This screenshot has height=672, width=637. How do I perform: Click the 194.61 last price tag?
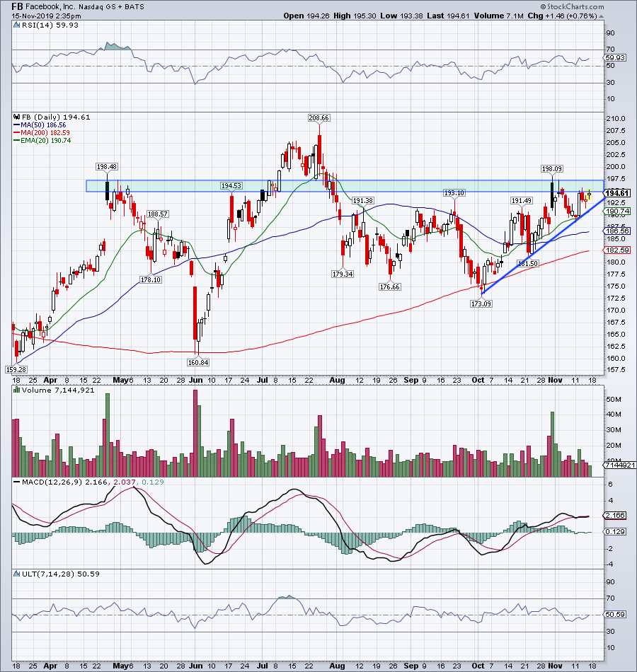point(618,193)
